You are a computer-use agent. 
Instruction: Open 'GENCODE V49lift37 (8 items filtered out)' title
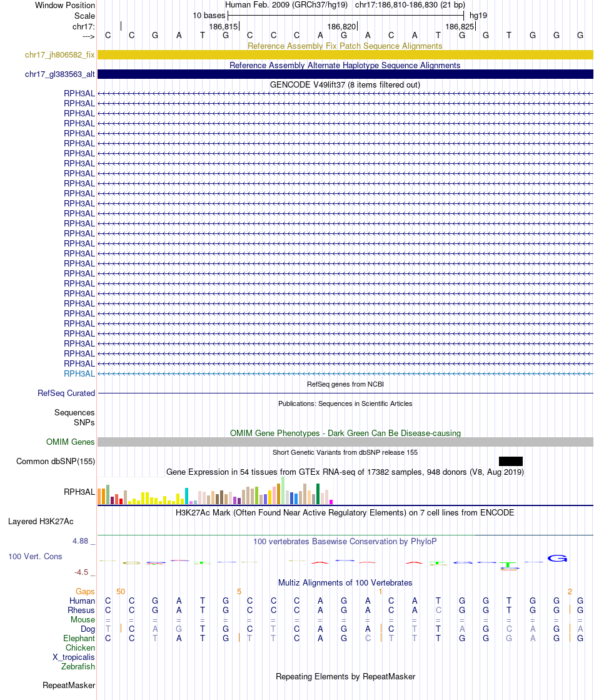(345, 84)
